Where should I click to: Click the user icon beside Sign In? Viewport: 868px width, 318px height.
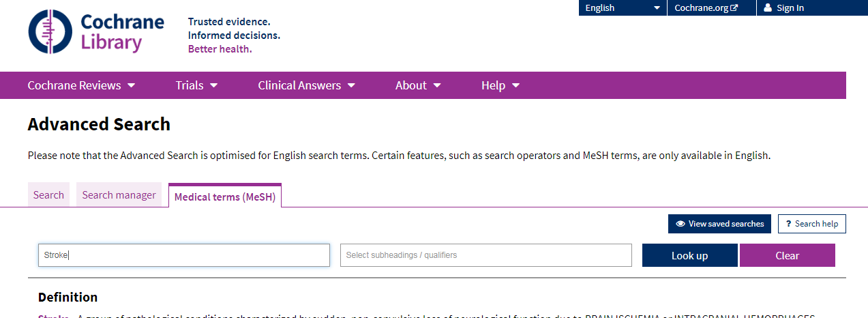click(768, 8)
